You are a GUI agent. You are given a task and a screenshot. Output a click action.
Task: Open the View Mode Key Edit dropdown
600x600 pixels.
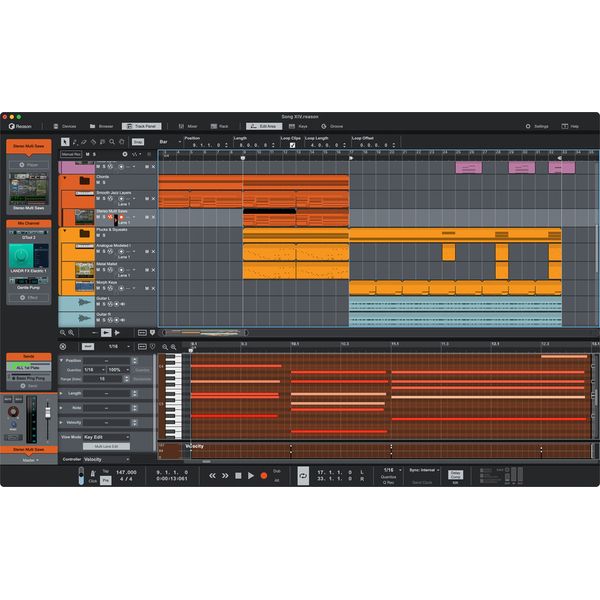(106, 437)
